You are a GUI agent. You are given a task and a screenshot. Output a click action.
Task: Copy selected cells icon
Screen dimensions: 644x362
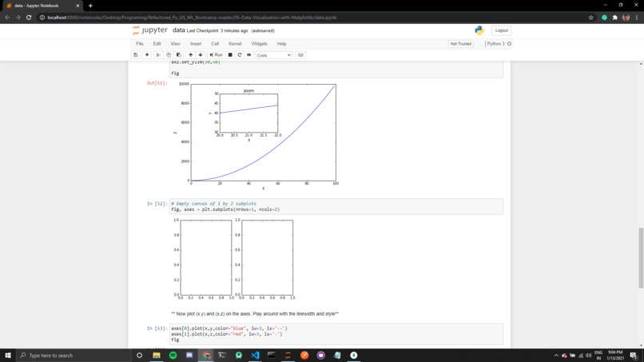pyautogui.click(x=169, y=55)
